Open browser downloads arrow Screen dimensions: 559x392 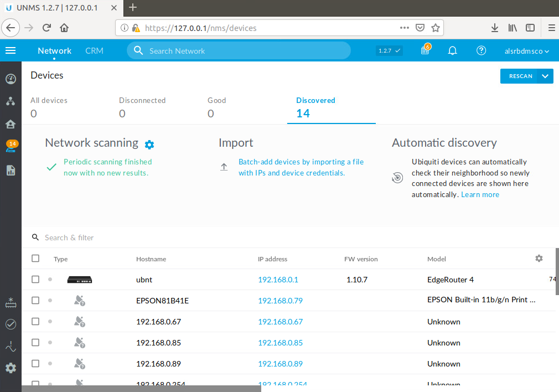tap(494, 28)
